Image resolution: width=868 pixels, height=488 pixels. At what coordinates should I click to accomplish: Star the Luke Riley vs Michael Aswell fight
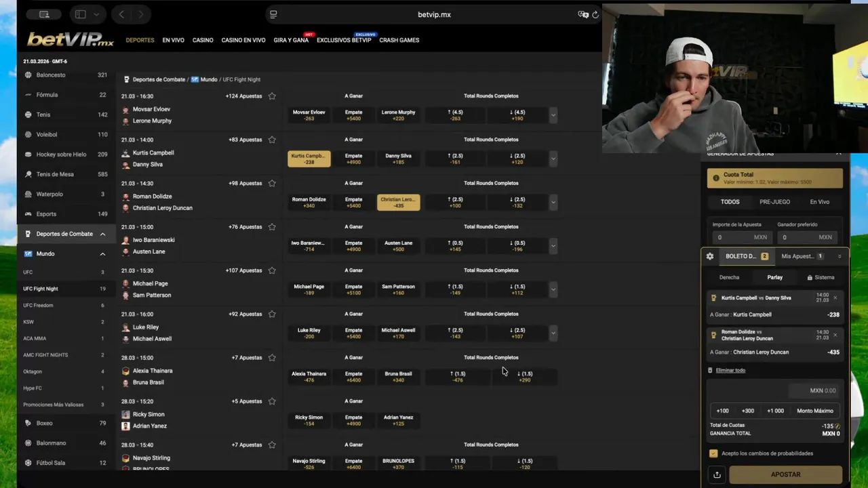272,314
